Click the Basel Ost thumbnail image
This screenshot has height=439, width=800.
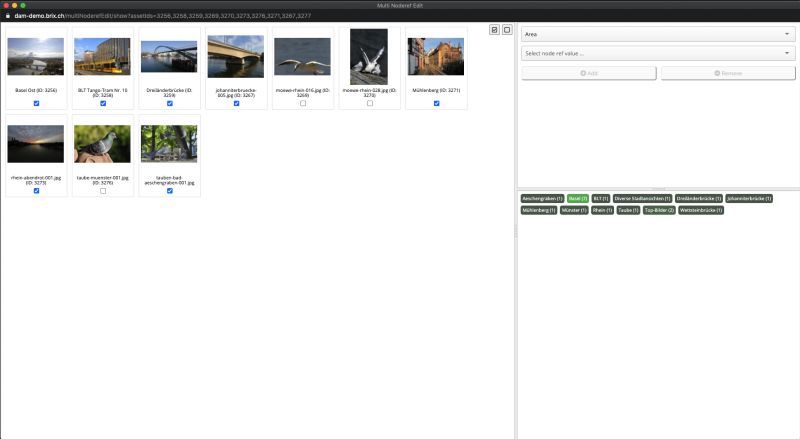[36, 56]
